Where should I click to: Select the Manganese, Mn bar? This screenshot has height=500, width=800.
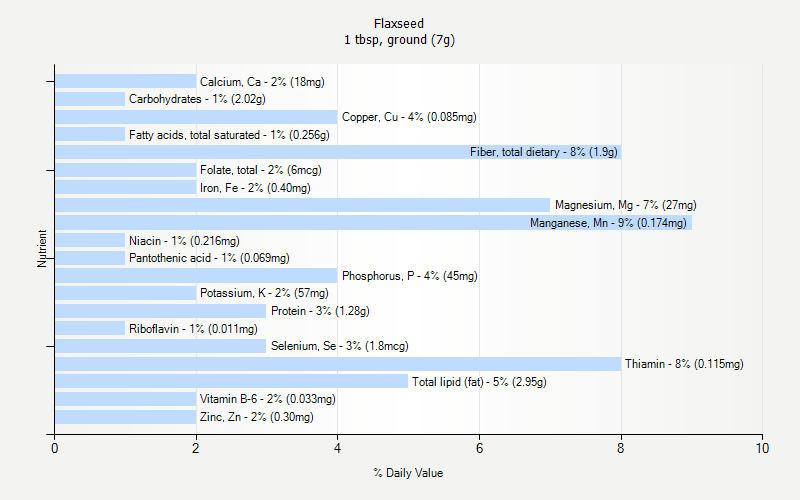pyautogui.click(x=372, y=223)
